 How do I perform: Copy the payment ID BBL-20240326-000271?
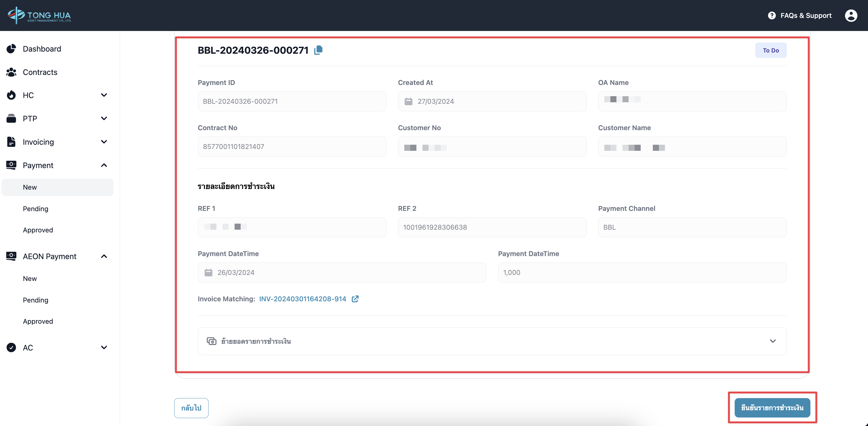(318, 50)
